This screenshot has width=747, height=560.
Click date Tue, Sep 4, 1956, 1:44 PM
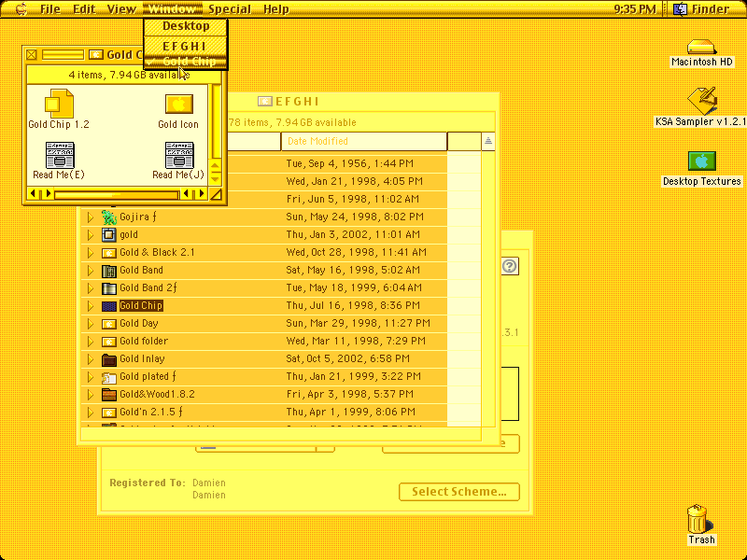click(349, 164)
